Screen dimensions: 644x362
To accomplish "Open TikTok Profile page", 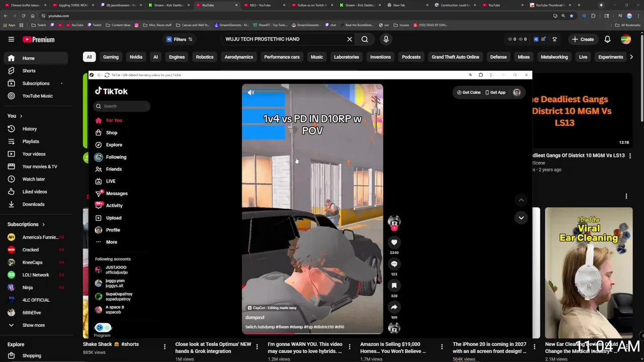I will click(x=113, y=230).
